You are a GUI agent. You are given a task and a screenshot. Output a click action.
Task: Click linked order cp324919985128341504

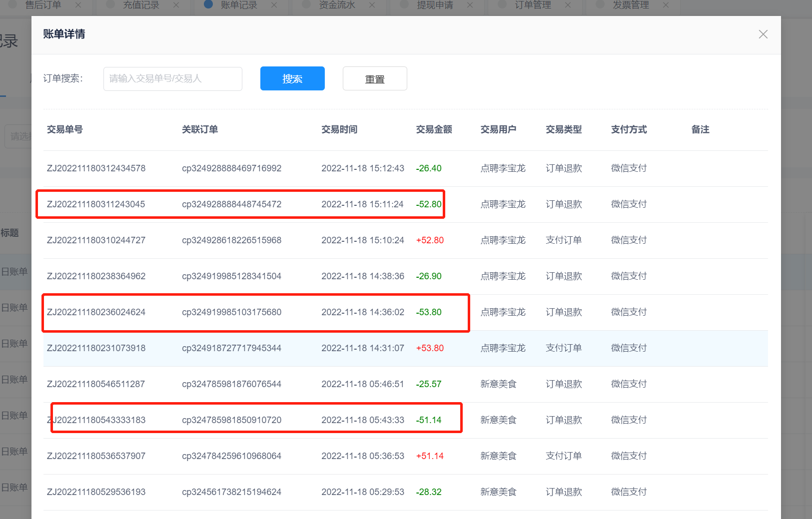coord(232,276)
